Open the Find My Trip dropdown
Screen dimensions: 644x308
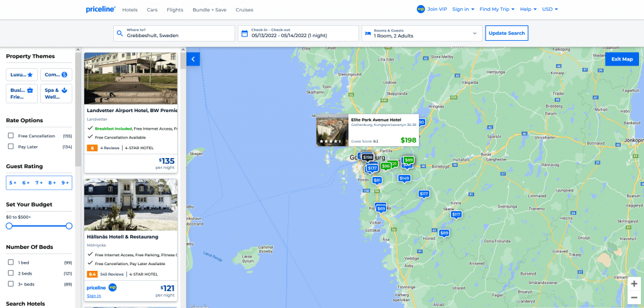coord(497,9)
